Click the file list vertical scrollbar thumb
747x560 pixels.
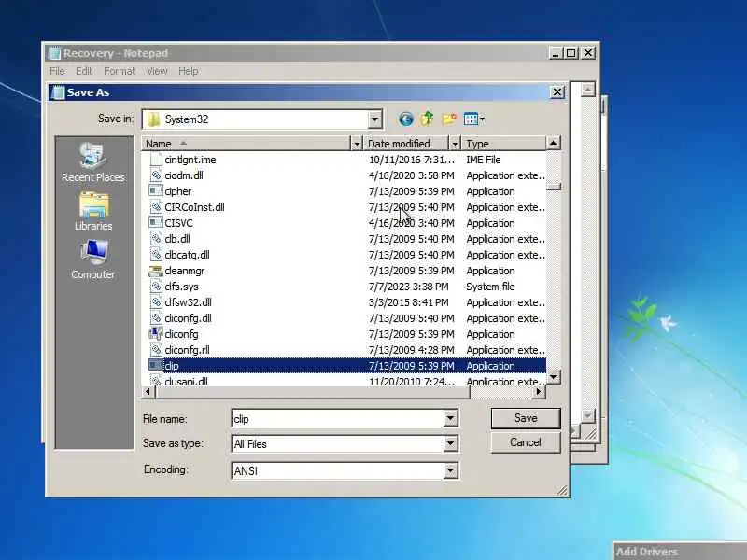[553, 187]
